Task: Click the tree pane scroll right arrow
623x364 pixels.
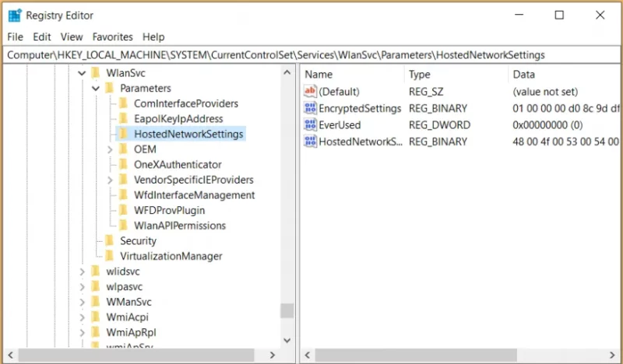Action: click(x=272, y=355)
